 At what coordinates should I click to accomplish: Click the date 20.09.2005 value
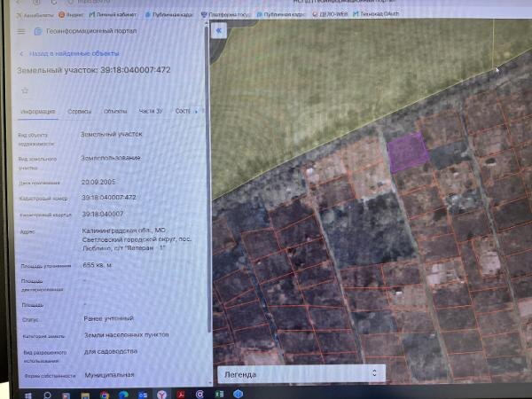coord(98,182)
